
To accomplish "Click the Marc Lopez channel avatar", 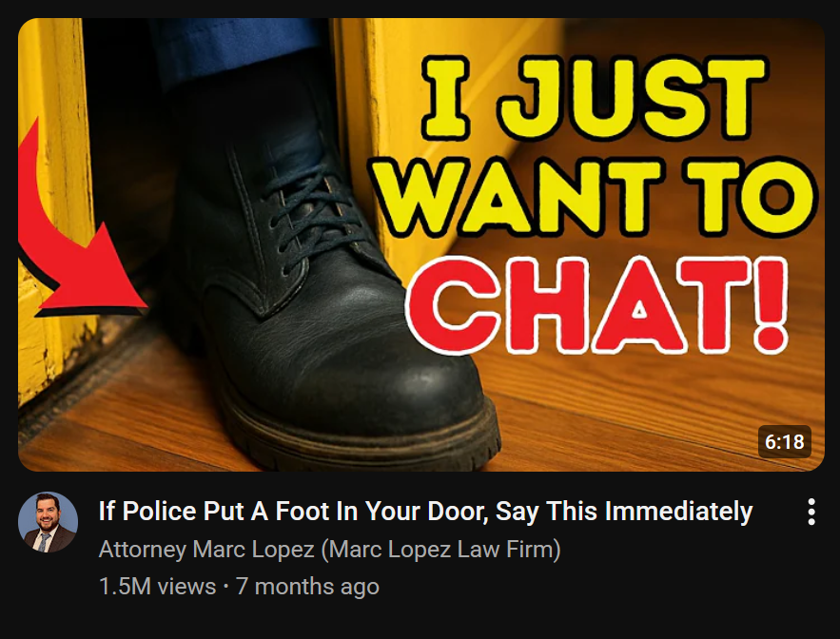I will click(x=49, y=522).
